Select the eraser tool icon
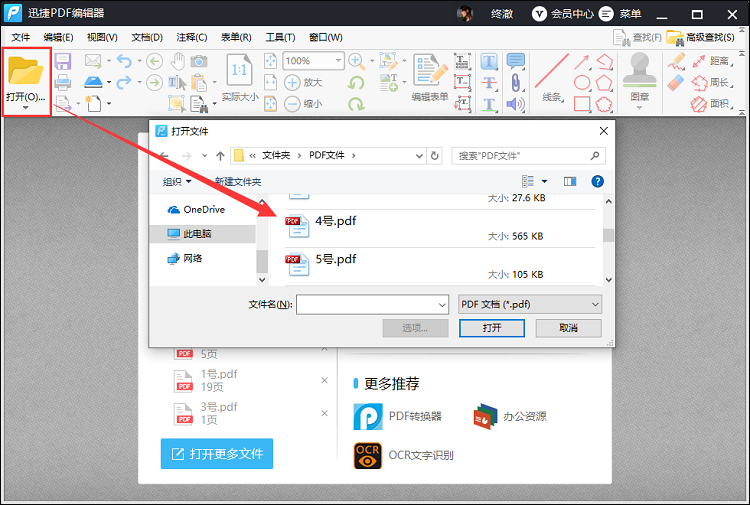Screen dimensions: 750x505 pyautogui.click(x=676, y=82)
